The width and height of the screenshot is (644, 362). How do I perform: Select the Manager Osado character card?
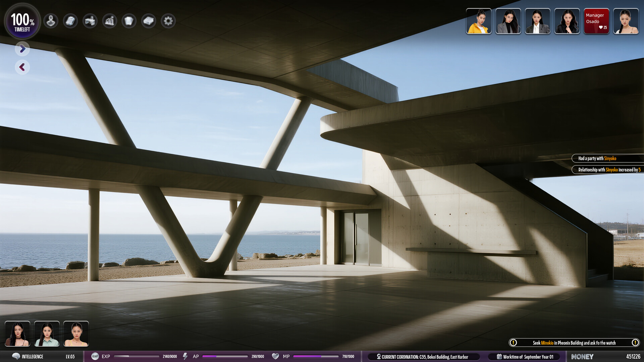pos(596,21)
